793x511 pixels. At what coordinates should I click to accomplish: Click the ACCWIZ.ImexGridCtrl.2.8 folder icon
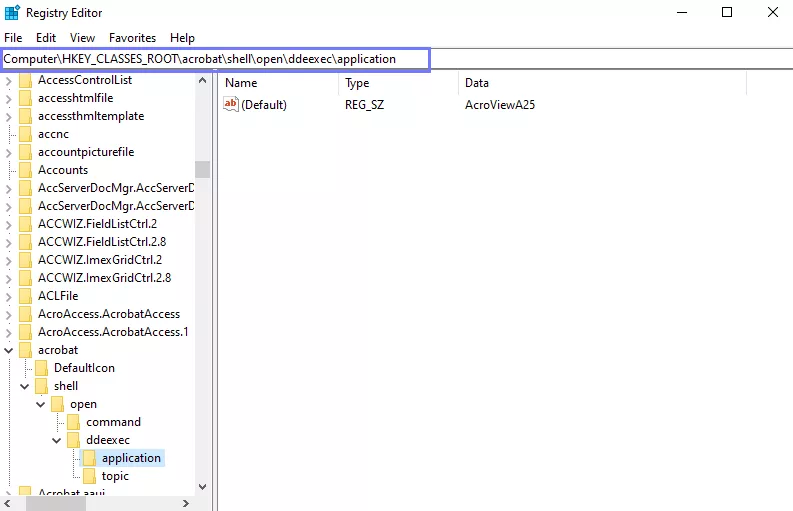point(25,278)
